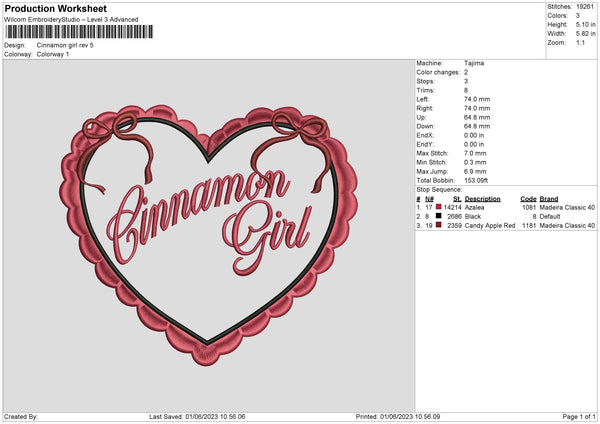Click the 'Black' description in row 2
Viewport: 600px width, 424px height.
pos(473,217)
